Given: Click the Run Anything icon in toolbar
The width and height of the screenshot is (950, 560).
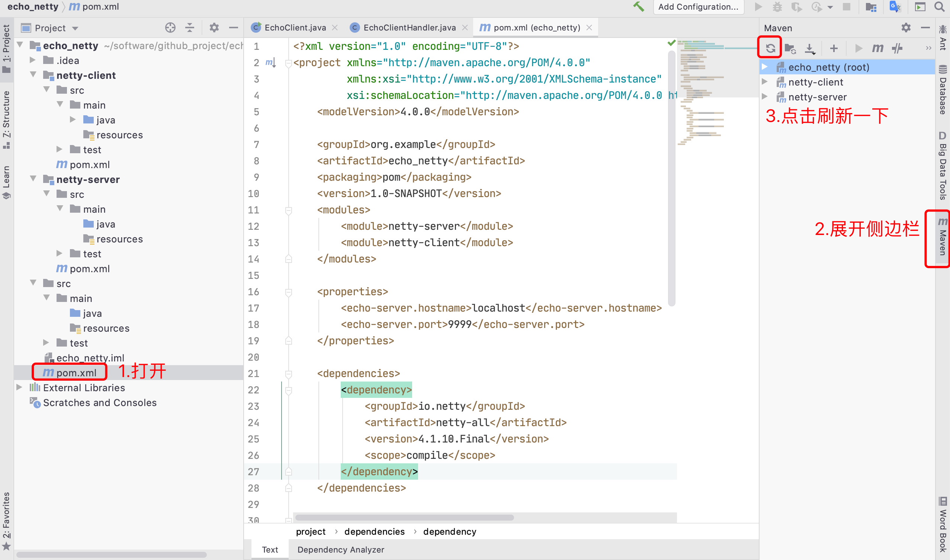Looking at the screenshot, I should point(920,7).
